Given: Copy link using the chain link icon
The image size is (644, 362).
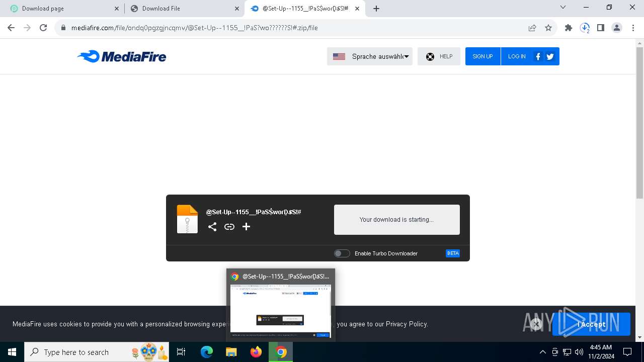Looking at the screenshot, I should [x=229, y=227].
